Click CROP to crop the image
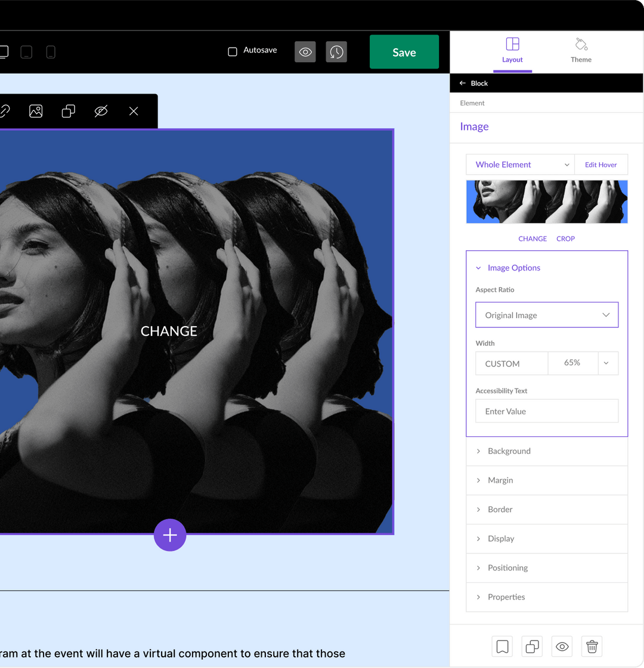644x668 pixels. (x=565, y=238)
